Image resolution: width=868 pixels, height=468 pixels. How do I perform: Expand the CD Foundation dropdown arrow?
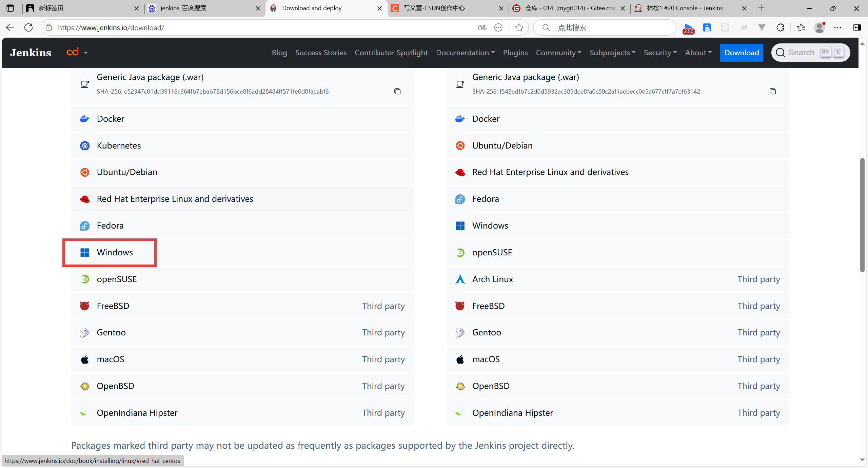pos(86,53)
